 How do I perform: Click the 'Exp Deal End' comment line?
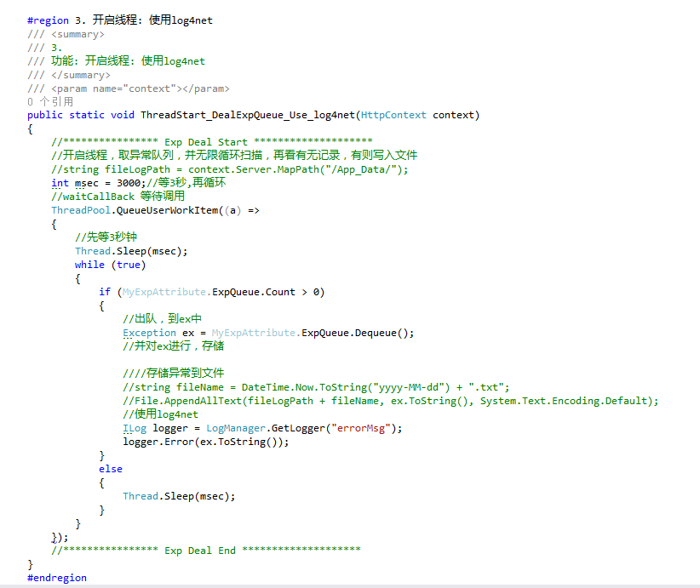206,551
